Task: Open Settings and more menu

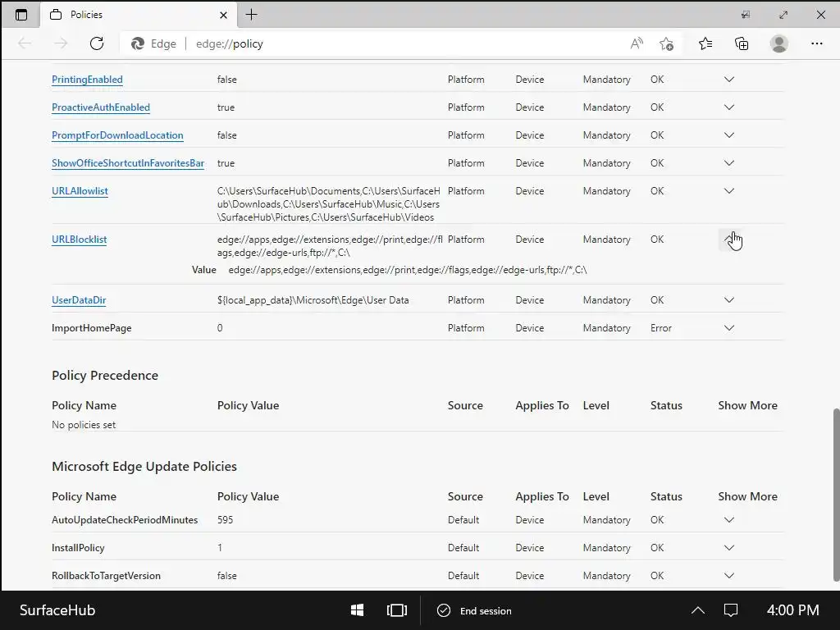Action: coord(816,43)
